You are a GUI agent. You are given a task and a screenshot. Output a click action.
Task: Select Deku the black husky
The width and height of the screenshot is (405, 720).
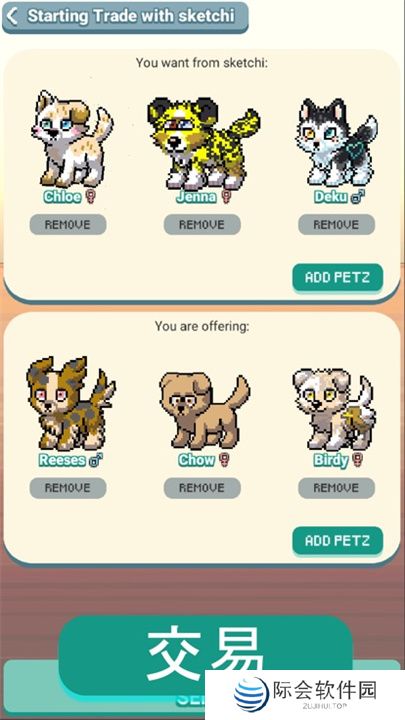click(x=338, y=141)
